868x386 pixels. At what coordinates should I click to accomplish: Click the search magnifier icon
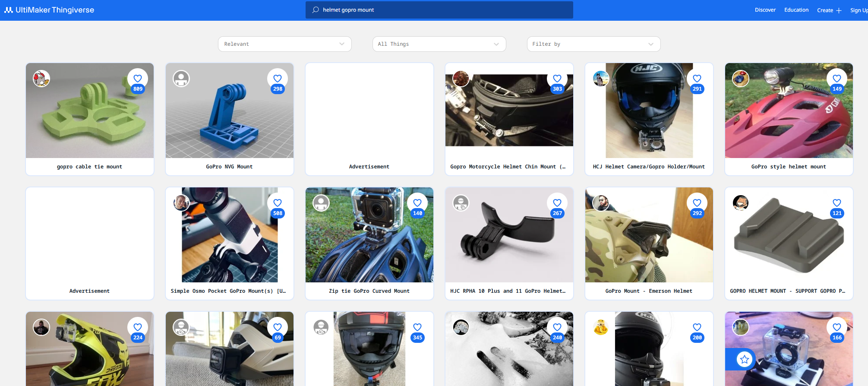click(x=316, y=9)
